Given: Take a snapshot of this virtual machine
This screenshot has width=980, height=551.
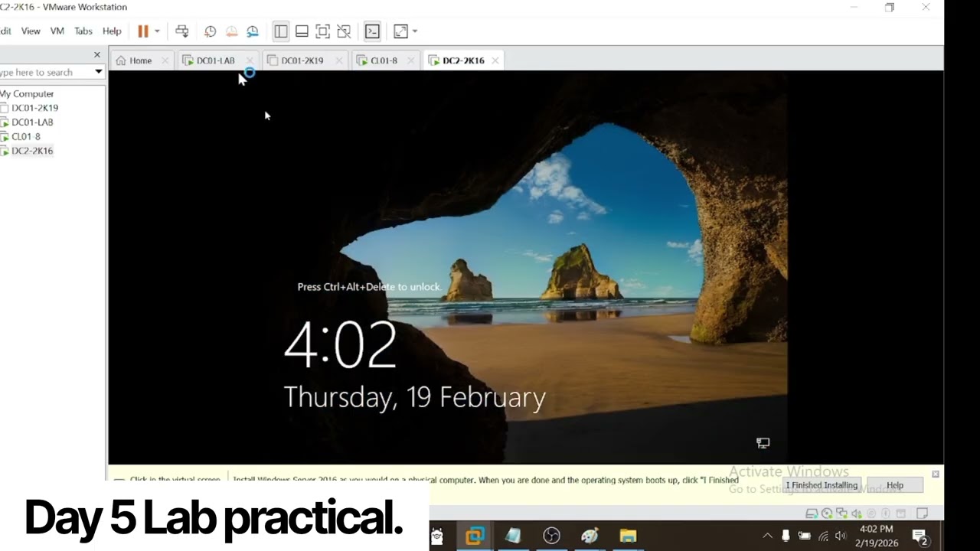Looking at the screenshot, I should [x=210, y=31].
